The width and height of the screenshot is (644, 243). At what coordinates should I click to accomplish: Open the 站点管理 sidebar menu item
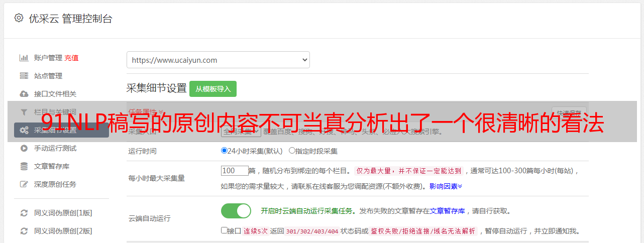pos(48,76)
